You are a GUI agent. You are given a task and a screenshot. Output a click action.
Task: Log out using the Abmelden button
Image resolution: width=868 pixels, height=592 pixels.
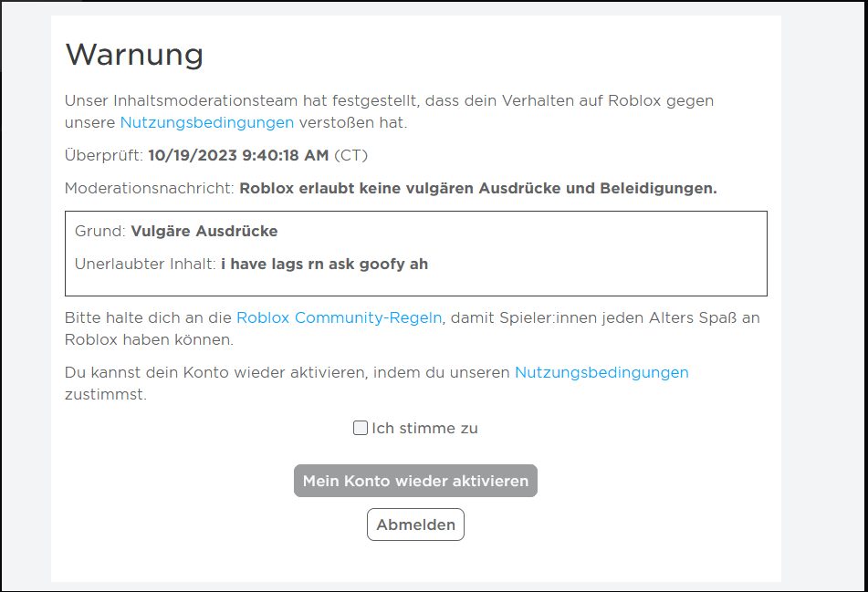(x=415, y=524)
